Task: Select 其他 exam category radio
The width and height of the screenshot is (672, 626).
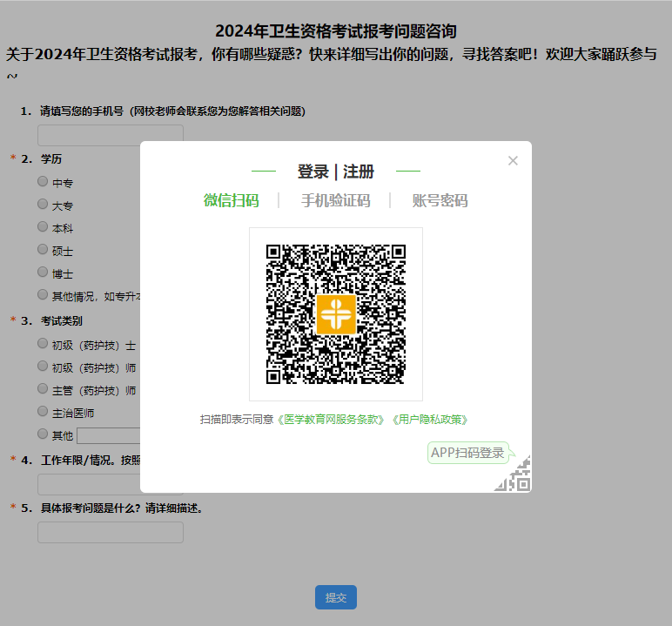Action: [43, 434]
